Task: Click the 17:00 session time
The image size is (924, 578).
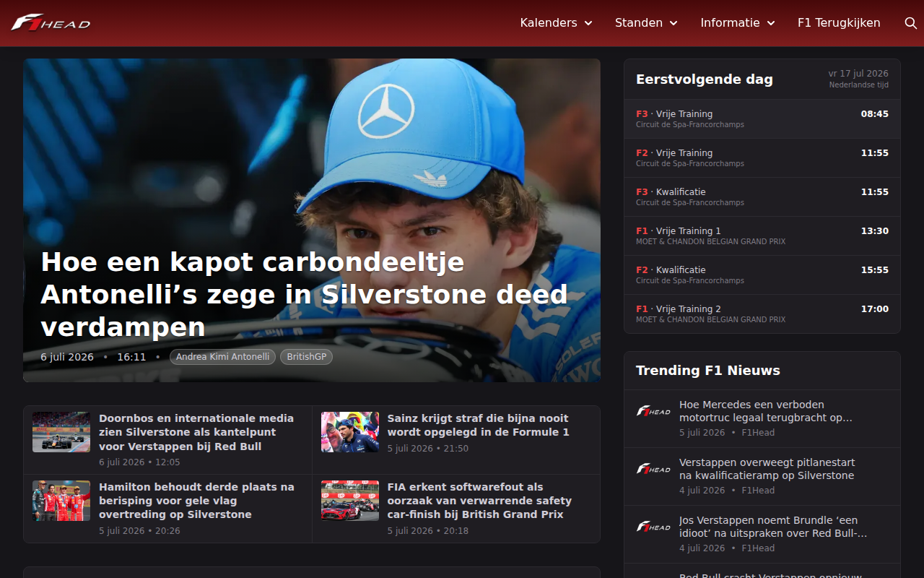Action: pos(875,309)
